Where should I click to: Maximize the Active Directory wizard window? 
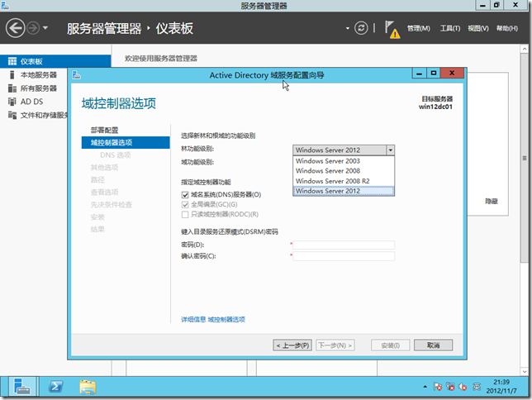coord(434,74)
